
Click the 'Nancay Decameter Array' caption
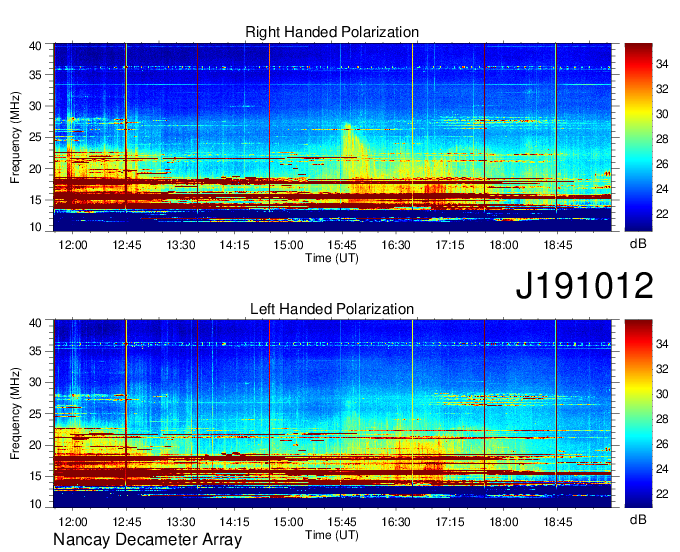click(147, 540)
